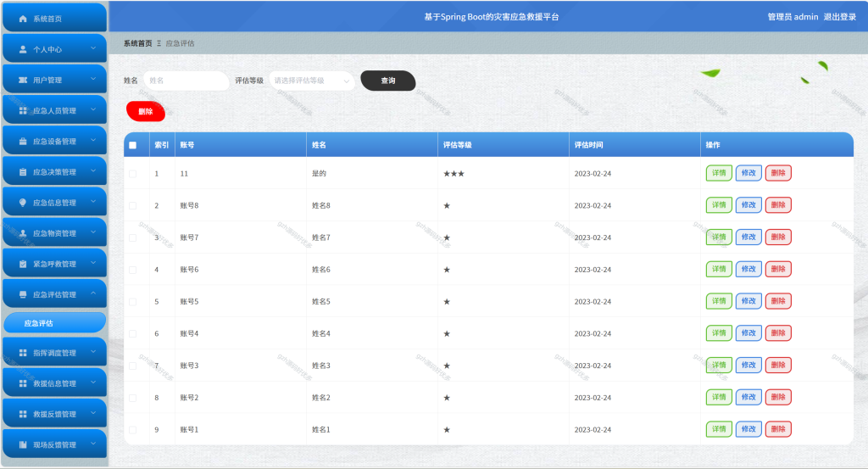Open 应急信息管理 menu

[x=55, y=202]
